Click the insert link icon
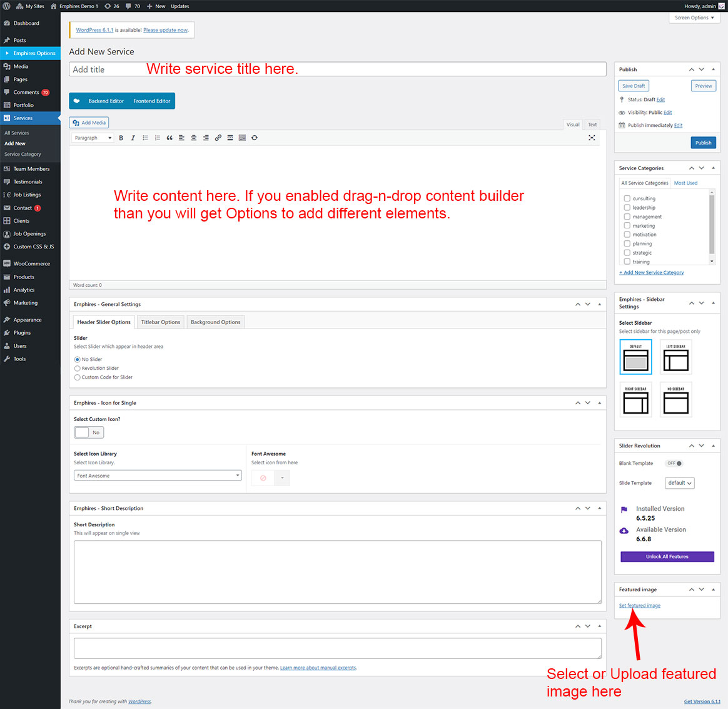 click(x=218, y=138)
